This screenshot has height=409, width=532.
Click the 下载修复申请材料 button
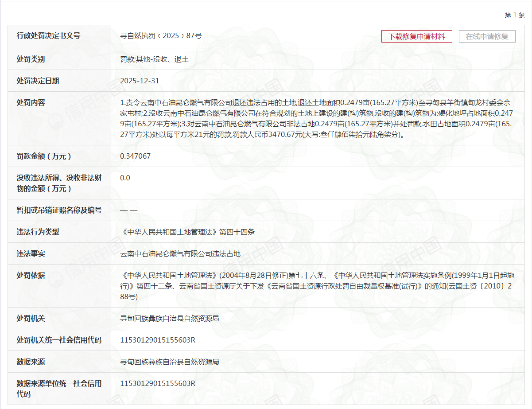click(416, 36)
